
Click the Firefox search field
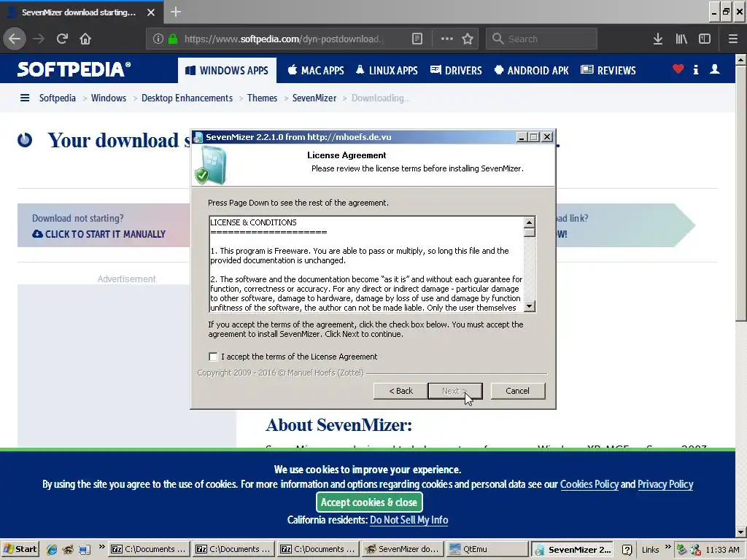tap(542, 39)
